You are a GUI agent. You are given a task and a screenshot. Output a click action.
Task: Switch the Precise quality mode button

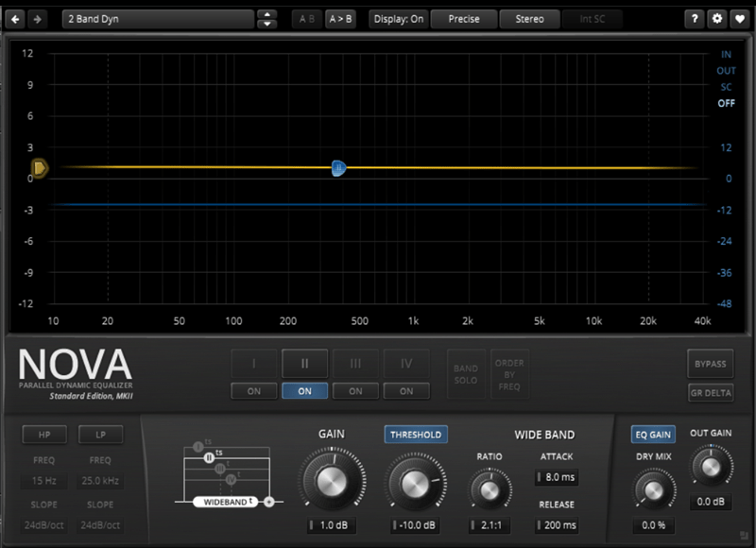(464, 19)
